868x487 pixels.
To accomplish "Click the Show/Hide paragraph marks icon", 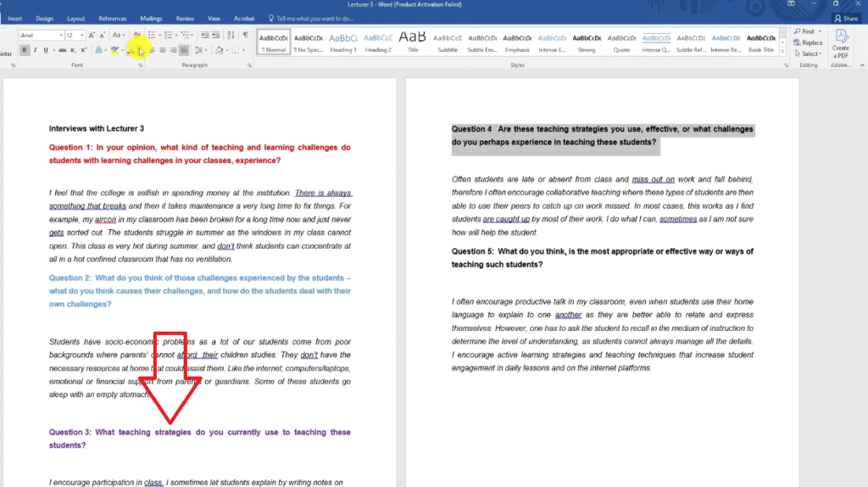I will [246, 35].
